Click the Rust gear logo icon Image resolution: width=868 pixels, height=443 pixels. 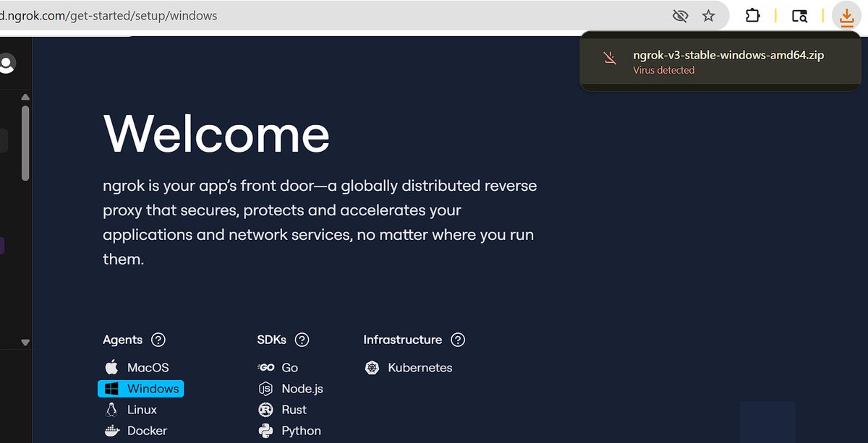click(265, 410)
